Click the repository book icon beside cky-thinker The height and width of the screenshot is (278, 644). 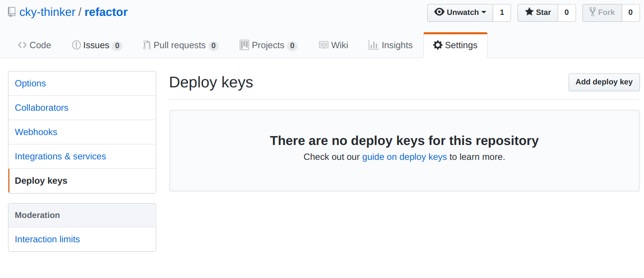click(x=12, y=12)
